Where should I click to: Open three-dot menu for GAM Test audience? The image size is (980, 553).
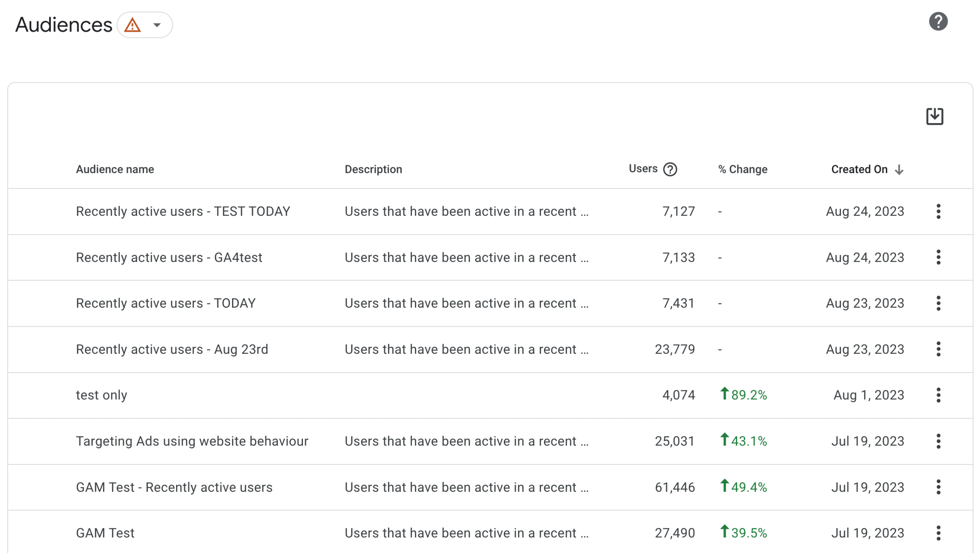[x=938, y=533]
